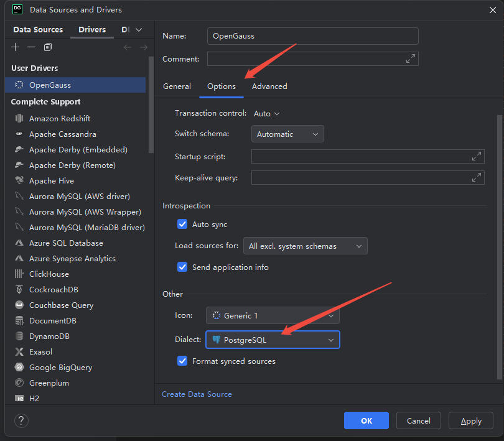Click the ClickHouse bars icon
This screenshot has height=441, width=504.
tap(19, 274)
